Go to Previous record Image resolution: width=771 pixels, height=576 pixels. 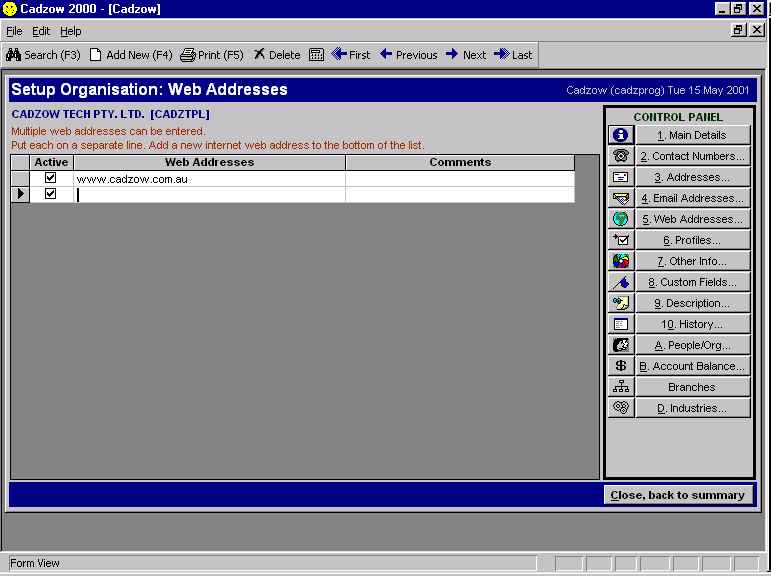coord(409,55)
